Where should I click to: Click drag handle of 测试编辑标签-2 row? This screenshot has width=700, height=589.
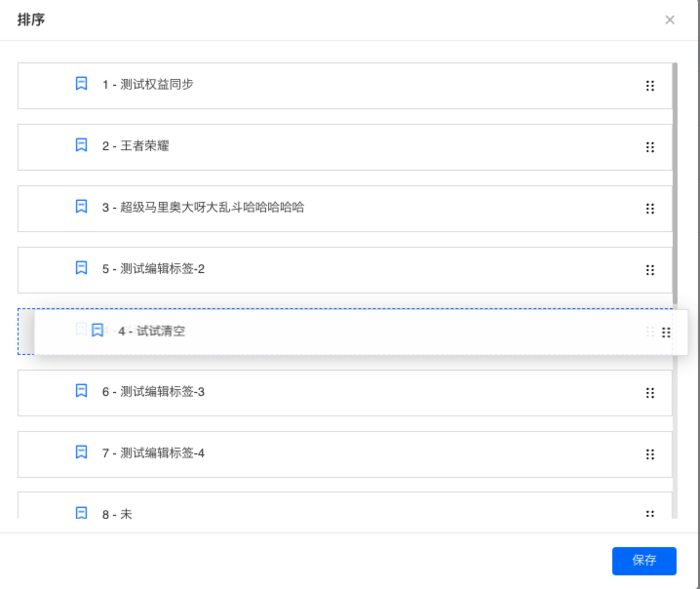[x=650, y=270]
